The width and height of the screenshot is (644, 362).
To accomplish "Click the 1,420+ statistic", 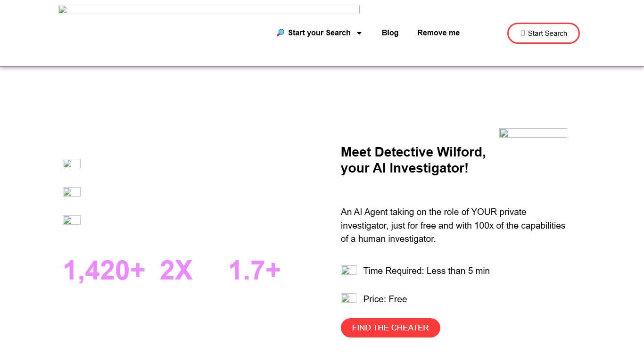I will pos(104,270).
